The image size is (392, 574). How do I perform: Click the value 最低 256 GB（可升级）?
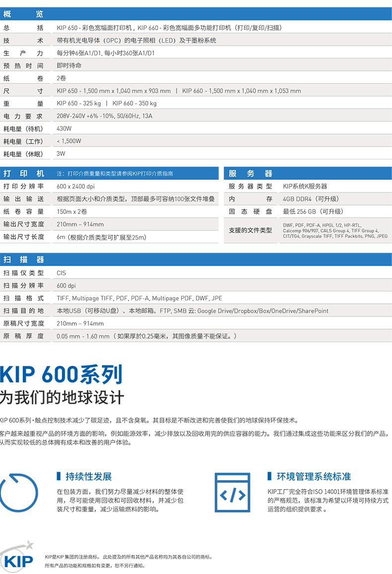click(x=314, y=212)
